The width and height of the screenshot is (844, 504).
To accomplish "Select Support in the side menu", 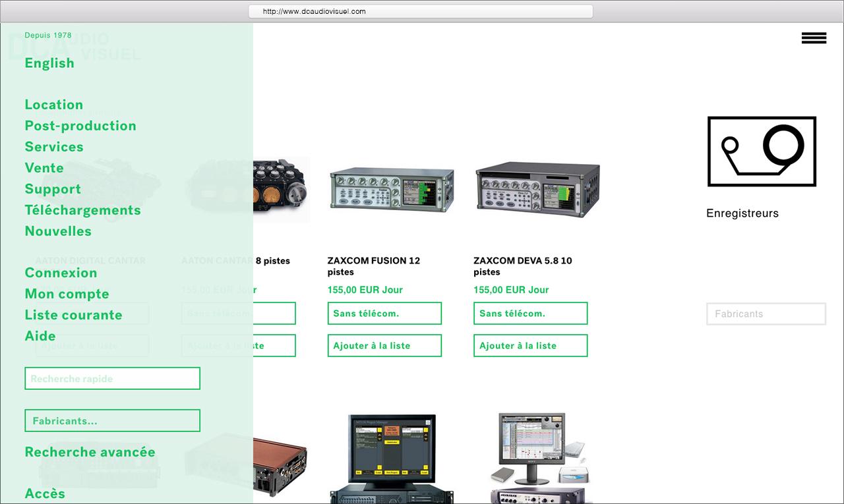I will pos(53,189).
